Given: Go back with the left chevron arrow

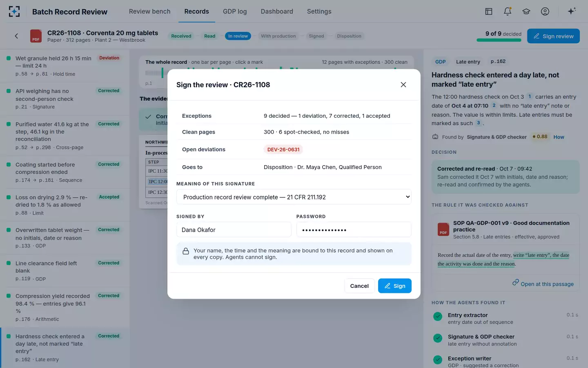Looking at the screenshot, I should point(16,36).
